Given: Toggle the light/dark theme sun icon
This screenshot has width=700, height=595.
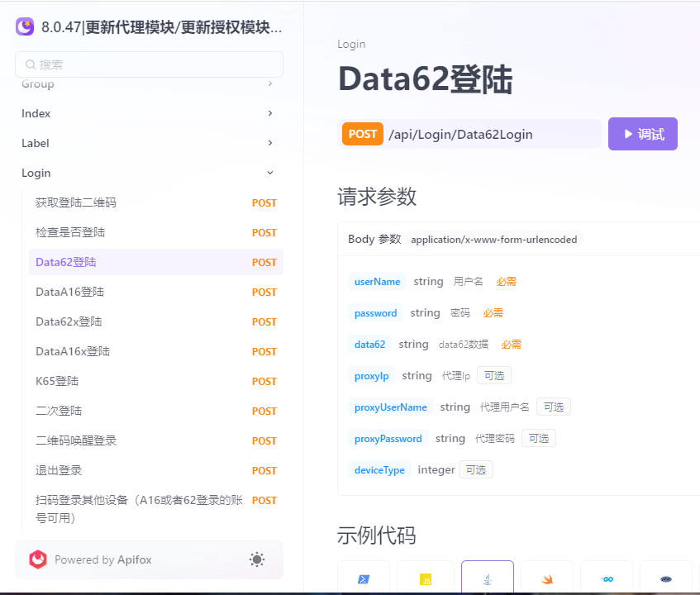Looking at the screenshot, I should (x=256, y=559).
